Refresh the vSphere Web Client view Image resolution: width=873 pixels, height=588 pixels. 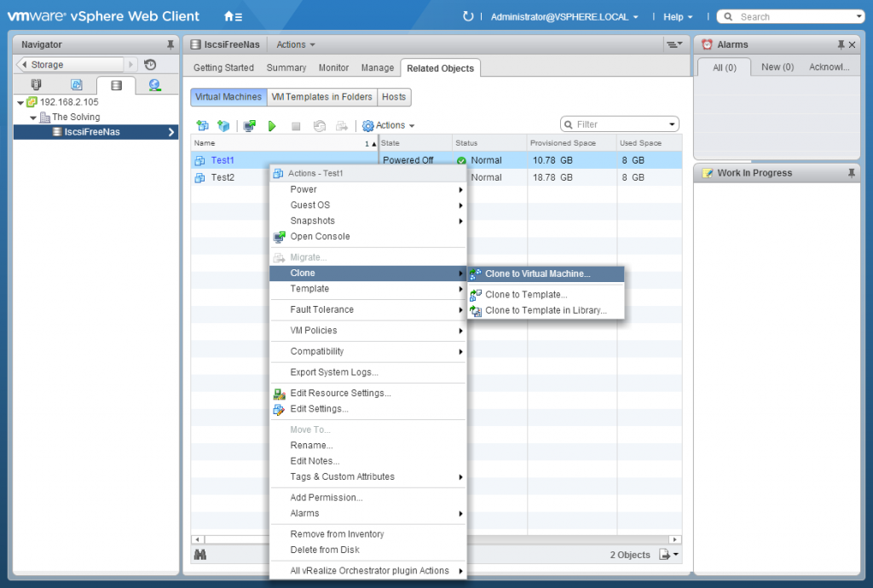pyautogui.click(x=467, y=16)
